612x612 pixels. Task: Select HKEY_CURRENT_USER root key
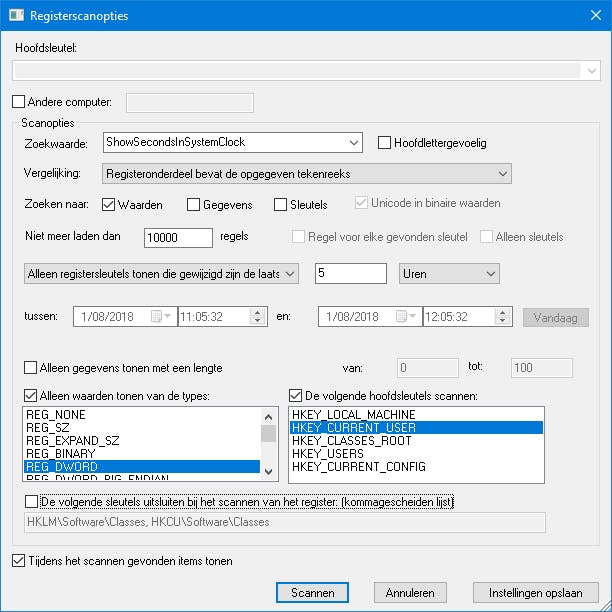pyautogui.click(x=416, y=428)
